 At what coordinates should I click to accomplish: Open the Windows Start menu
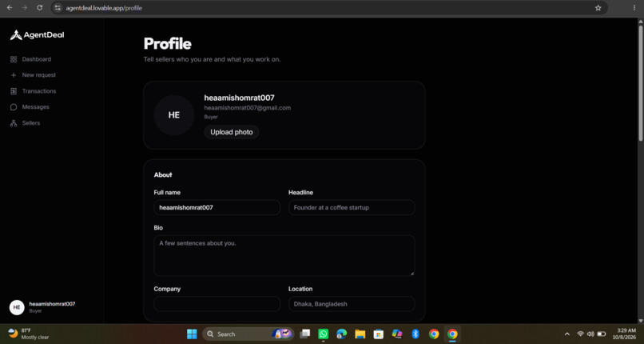tap(192, 334)
